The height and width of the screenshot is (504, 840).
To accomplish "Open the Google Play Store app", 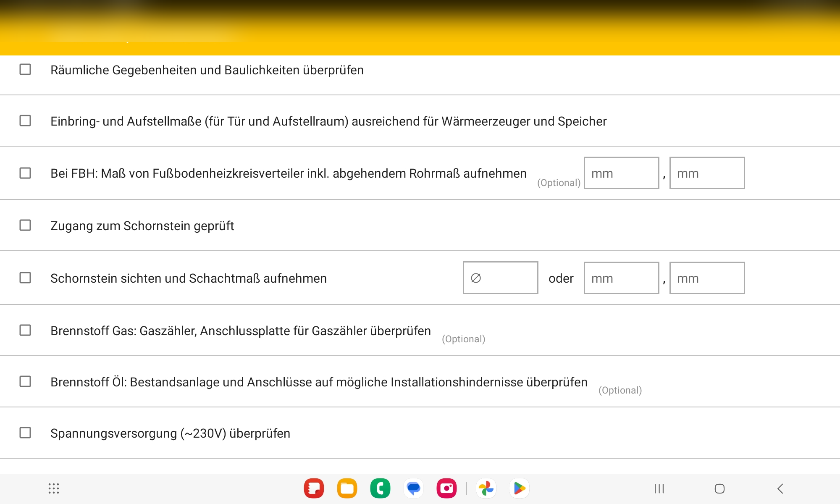I will [x=519, y=488].
